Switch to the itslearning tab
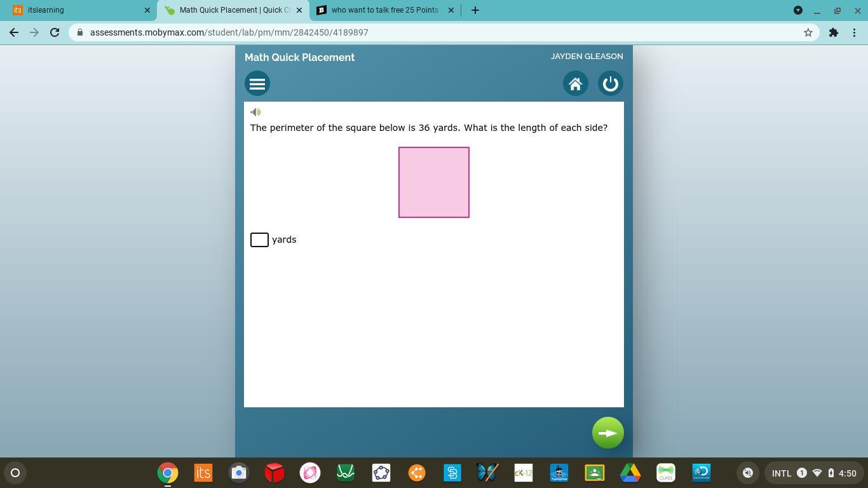The height and width of the screenshot is (488, 868). (78, 10)
